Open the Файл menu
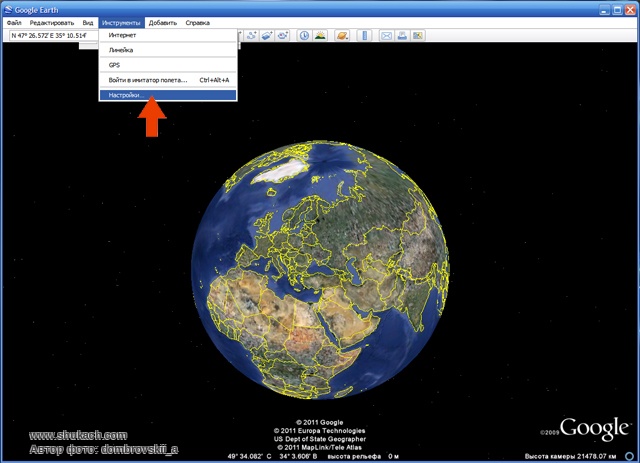Viewport: 640px width, 463px height. click(x=14, y=23)
